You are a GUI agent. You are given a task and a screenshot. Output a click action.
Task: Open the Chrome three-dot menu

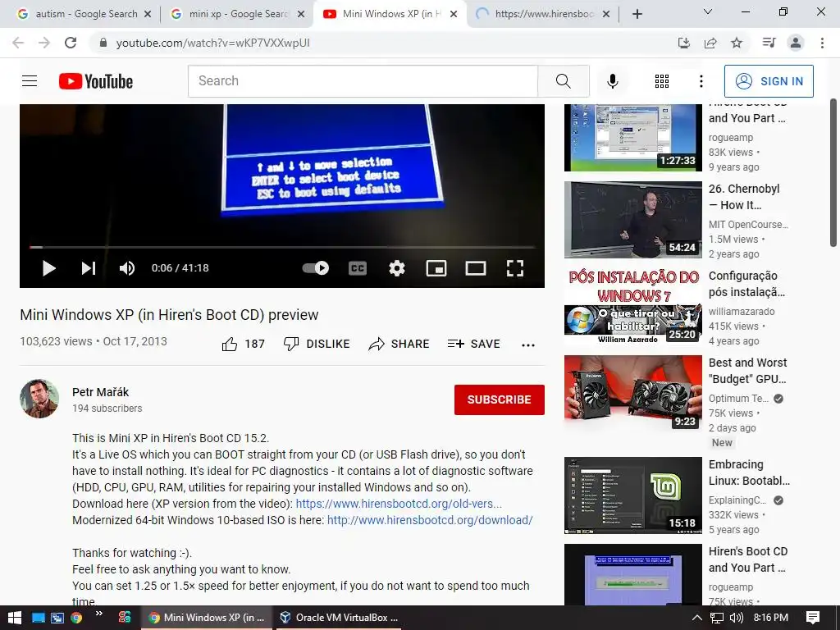tap(822, 43)
